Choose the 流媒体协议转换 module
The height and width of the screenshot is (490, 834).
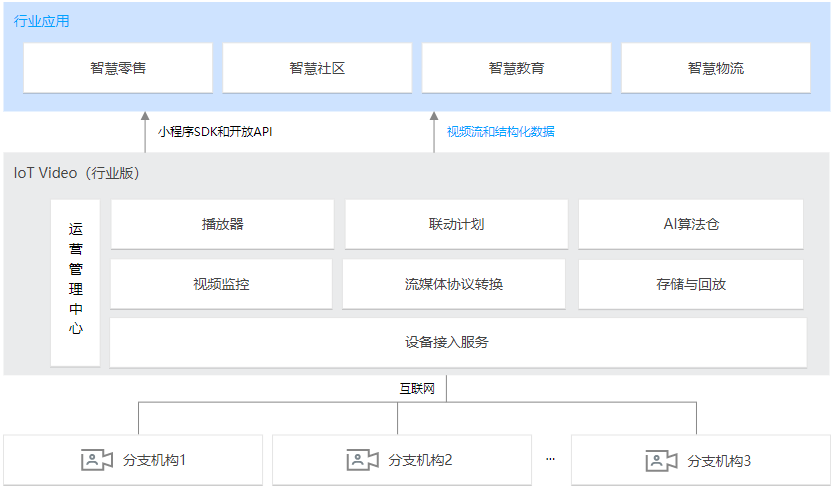click(x=454, y=284)
